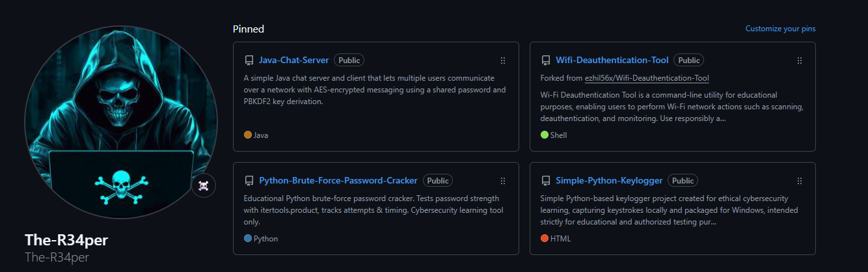
Task: Grab the drag handle on Java-Chat-Server card
Action: pos(503,61)
